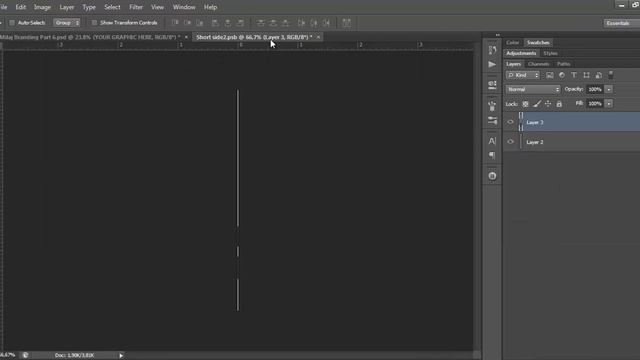
Task: Toggle lock transparent pixels
Action: tap(525, 104)
